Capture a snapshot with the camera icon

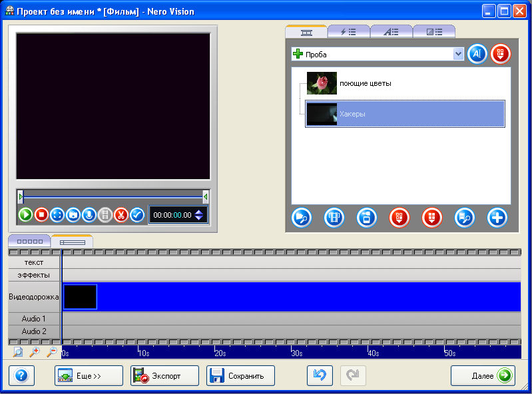pos(73,215)
